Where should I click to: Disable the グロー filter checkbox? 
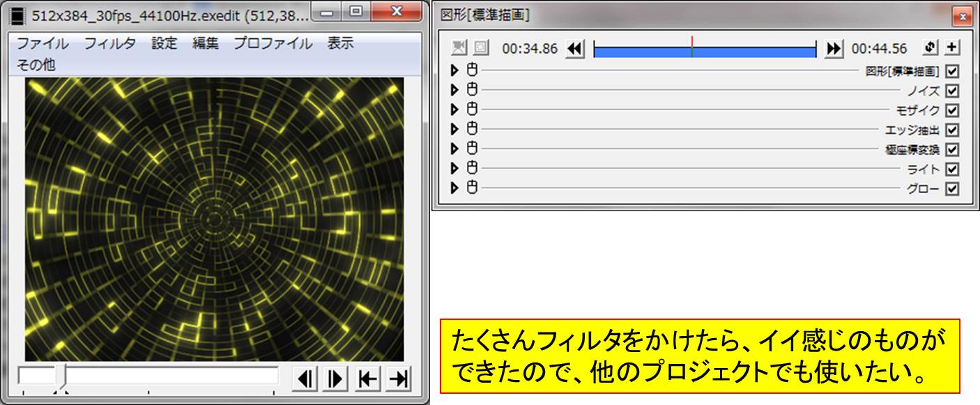(952, 188)
